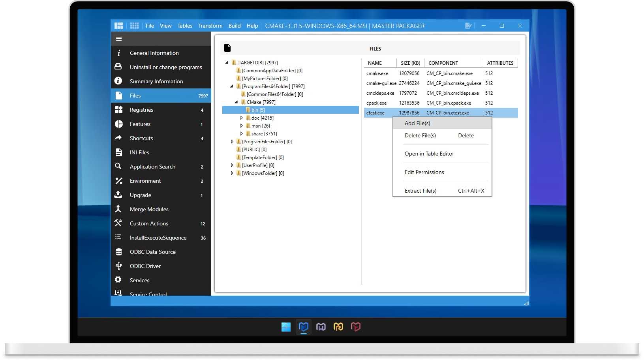Screen dimensions: 644x360
Task: Click the edit icon left of minimize button
Action: (468, 26)
